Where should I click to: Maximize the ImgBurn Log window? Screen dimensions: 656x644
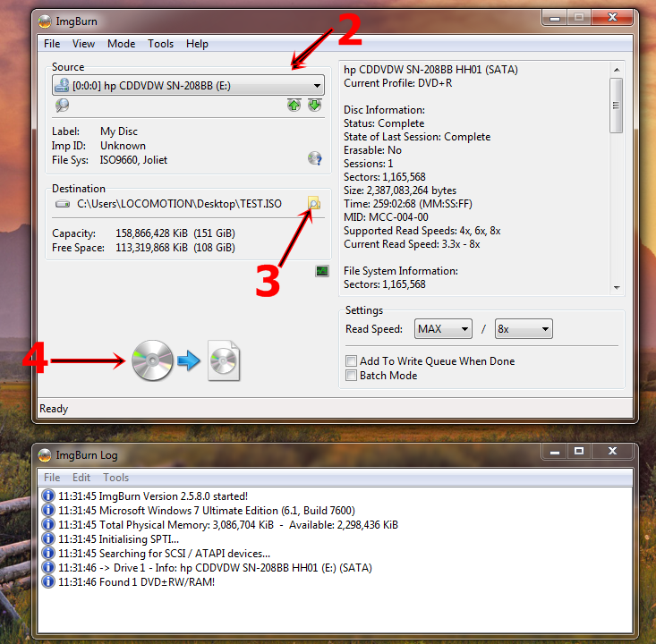pyautogui.click(x=579, y=451)
